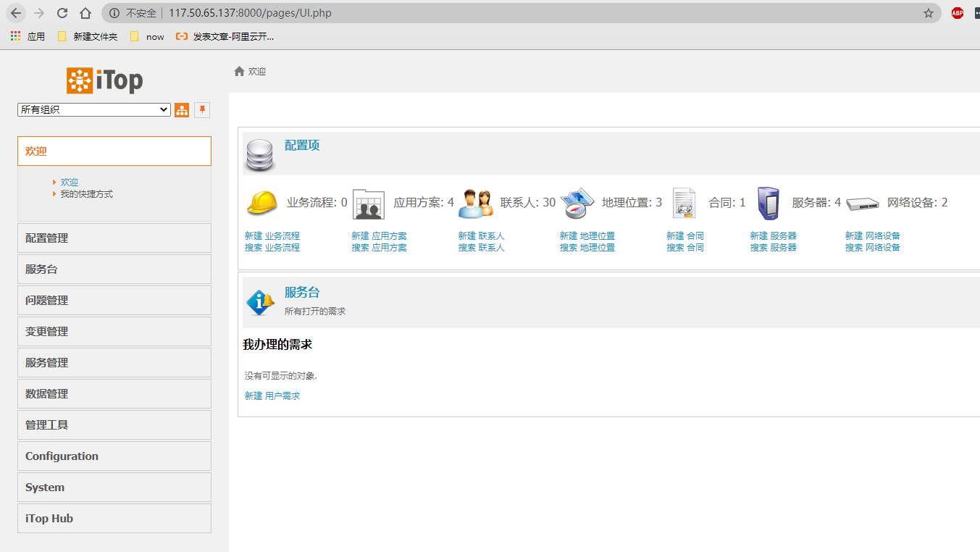
Task: Open the 所有组织 organization dropdown
Action: point(93,109)
